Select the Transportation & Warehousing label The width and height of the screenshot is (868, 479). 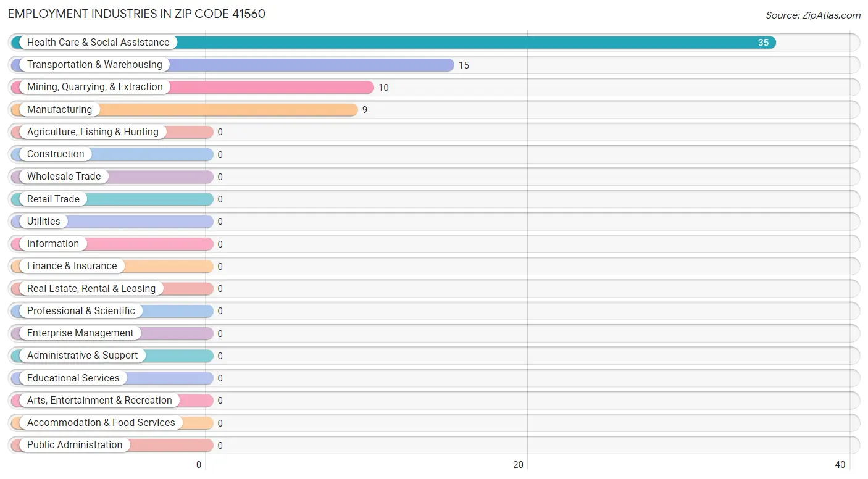tap(94, 65)
